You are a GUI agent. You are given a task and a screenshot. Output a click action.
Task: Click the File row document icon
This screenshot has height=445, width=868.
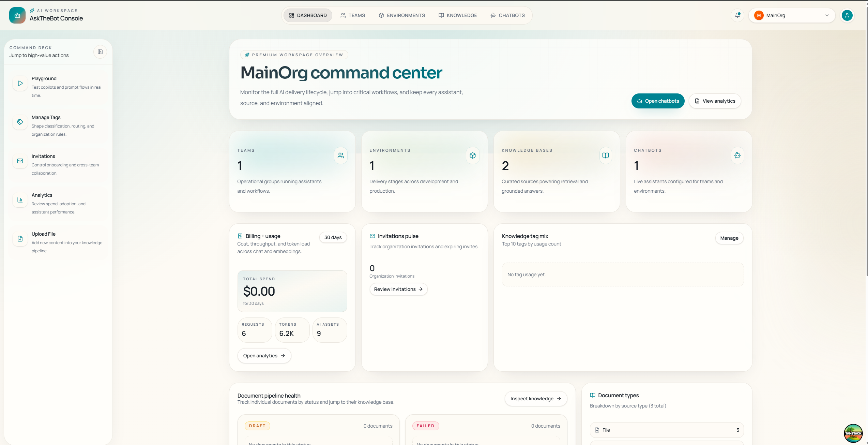(597, 430)
